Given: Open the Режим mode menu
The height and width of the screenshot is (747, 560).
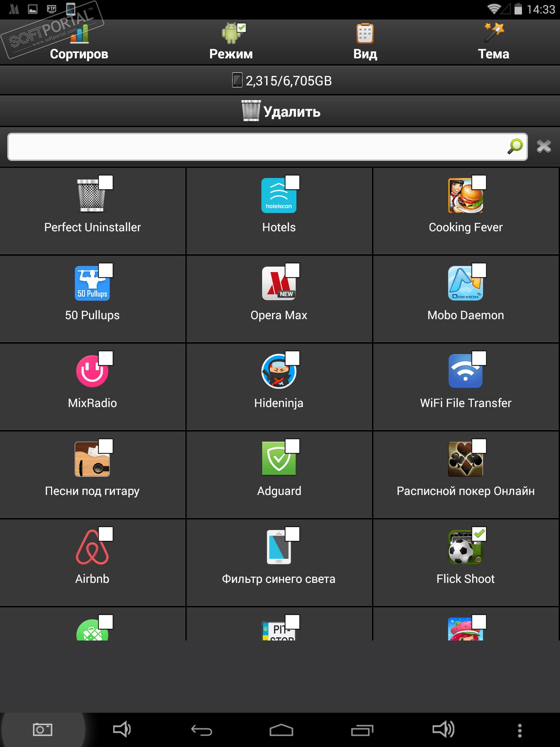Looking at the screenshot, I should tap(231, 43).
